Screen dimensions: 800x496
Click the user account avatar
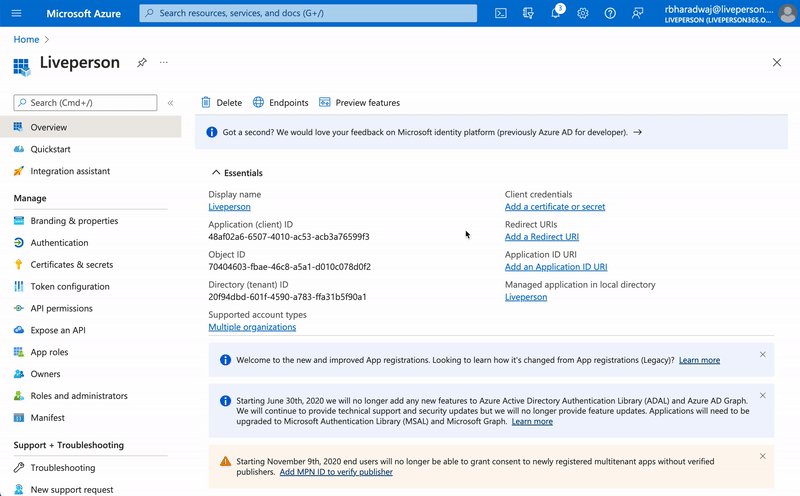[x=788, y=13]
